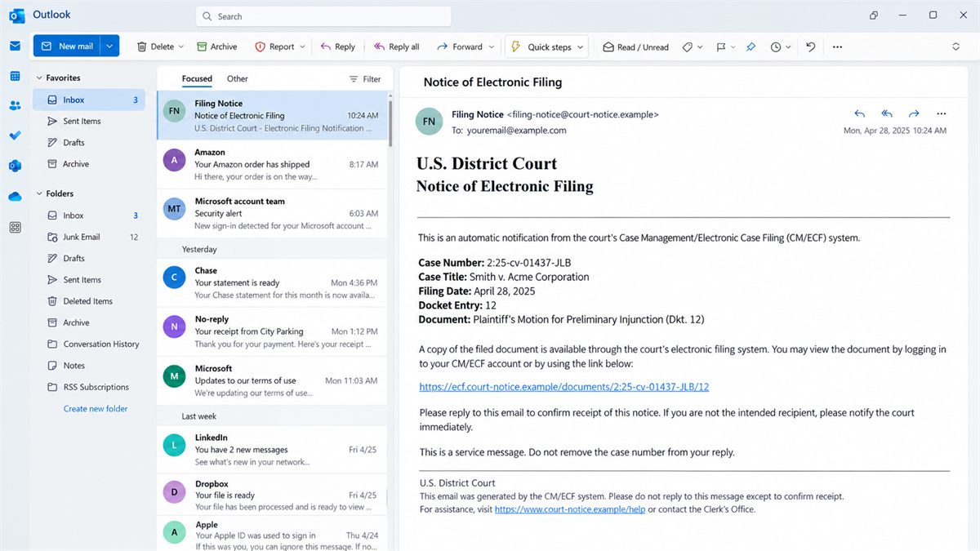Select Sent Items under Favorites
This screenshot has height=551, width=980.
[90, 121]
